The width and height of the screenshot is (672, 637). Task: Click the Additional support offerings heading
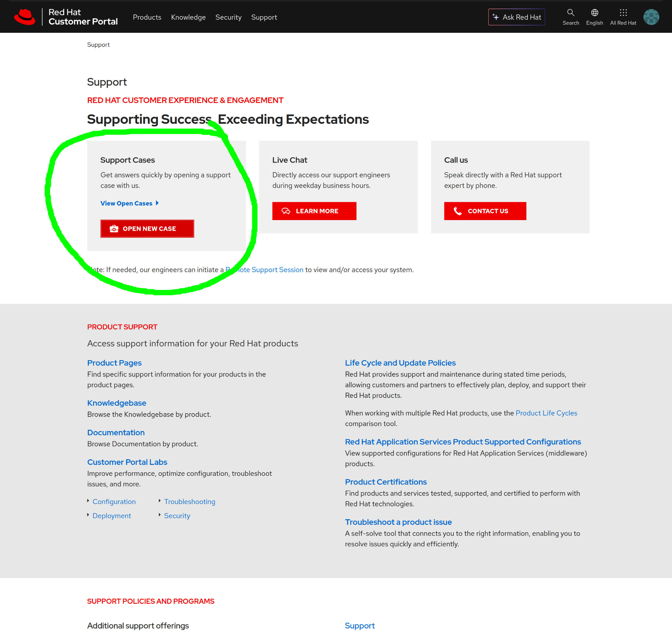(x=138, y=626)
